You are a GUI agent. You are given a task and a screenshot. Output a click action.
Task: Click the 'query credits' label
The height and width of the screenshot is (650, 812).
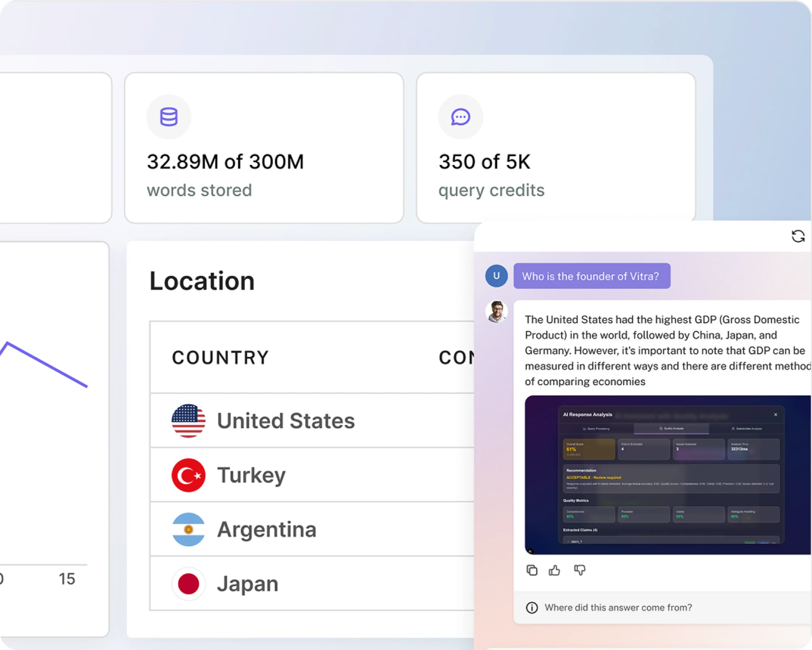pyautogui.click(x=492, y=191)
